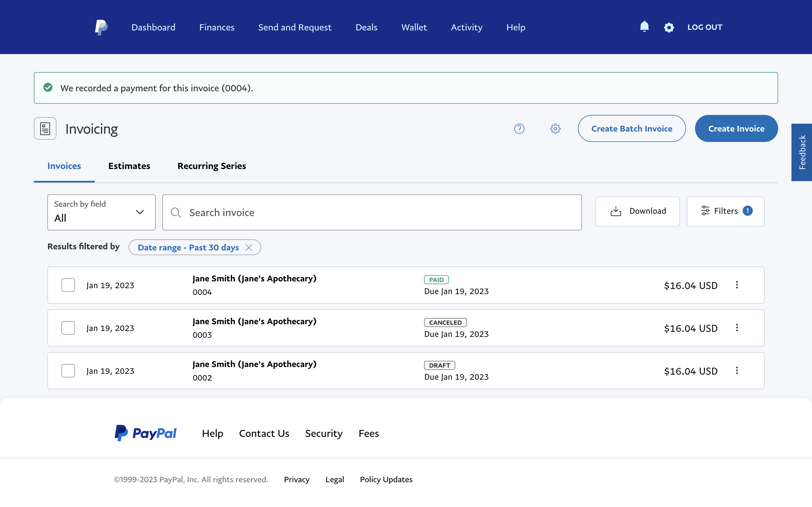Open account settings gear in top bar
812x507 pixels.
point(669,28)
